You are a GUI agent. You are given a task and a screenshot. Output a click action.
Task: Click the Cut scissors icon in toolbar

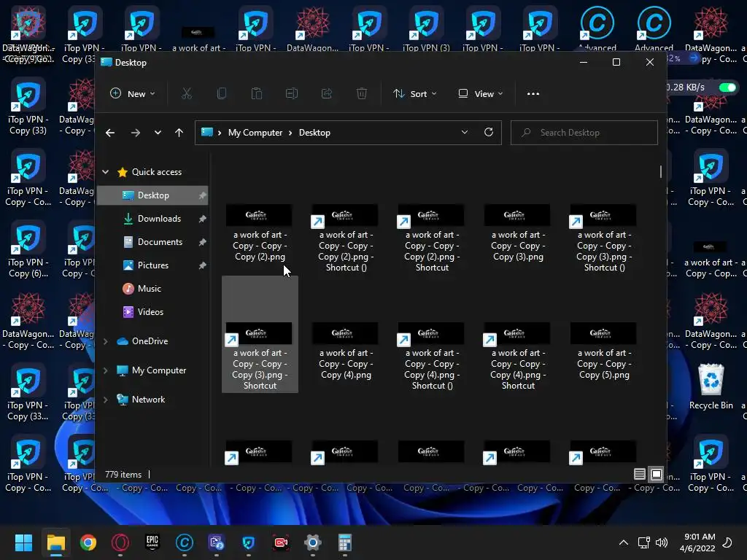click(x=186, y=94)
